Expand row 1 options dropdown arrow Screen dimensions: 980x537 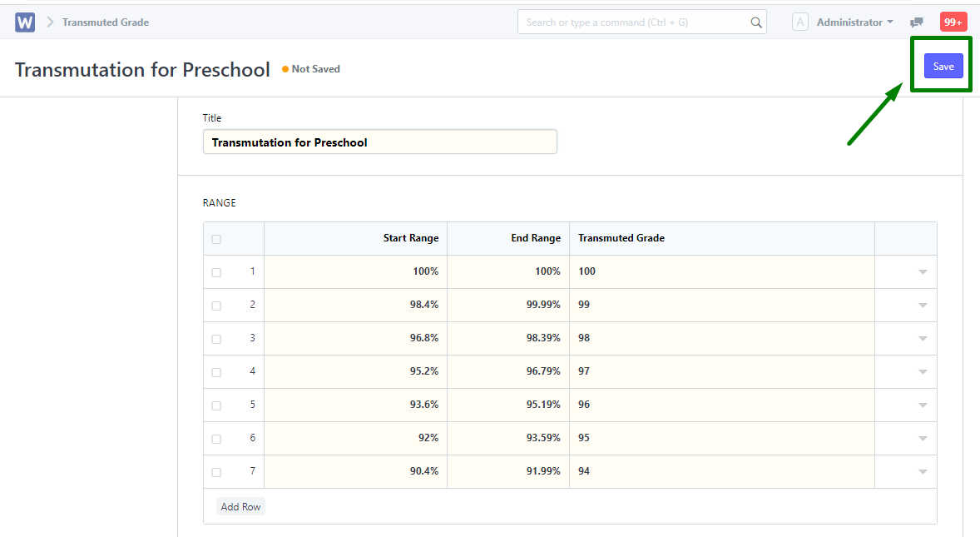(923, 271)
